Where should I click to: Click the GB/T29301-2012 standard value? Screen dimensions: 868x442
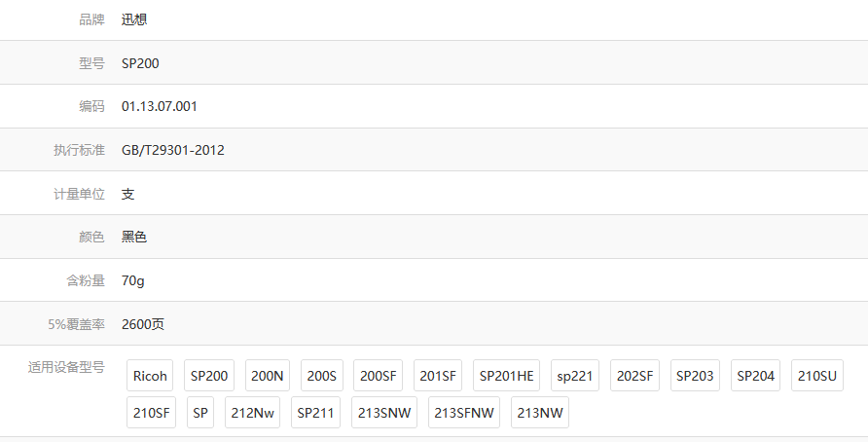[173, 150]
